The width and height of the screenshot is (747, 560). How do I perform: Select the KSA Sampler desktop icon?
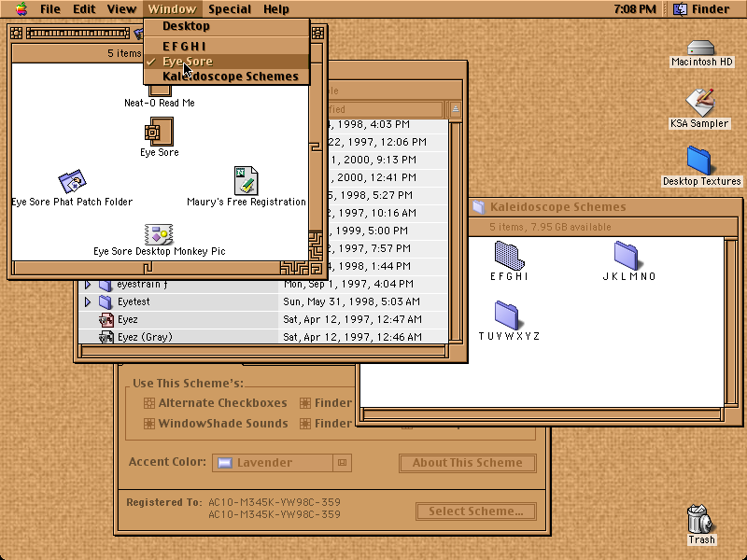(699, 102)
